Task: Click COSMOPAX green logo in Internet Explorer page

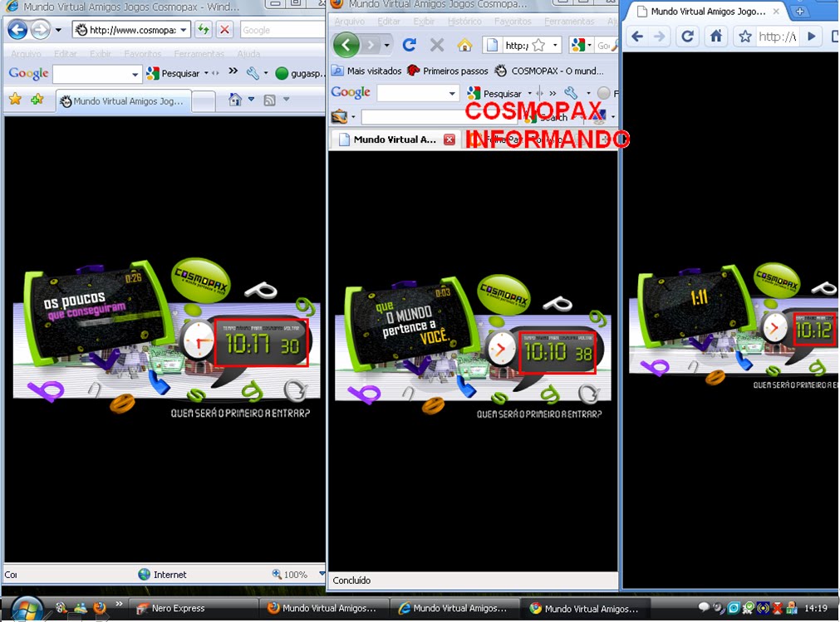Action: tap(201, 280)
